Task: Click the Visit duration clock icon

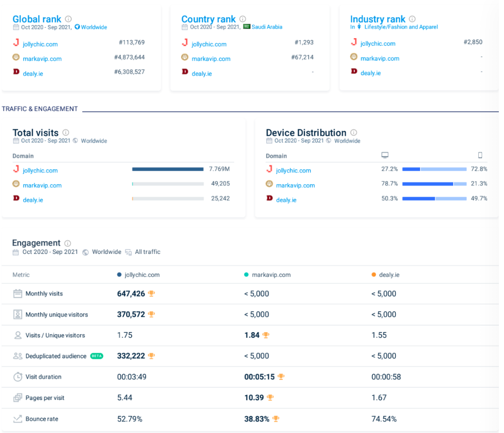Action: [x=18, y=377]
